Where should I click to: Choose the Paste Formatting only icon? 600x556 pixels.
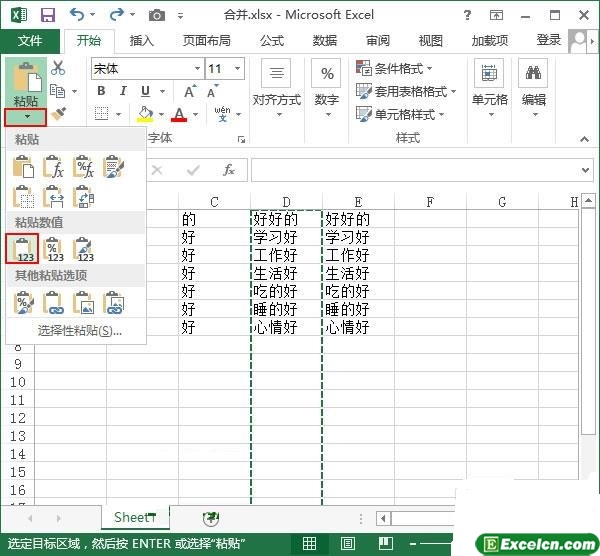click(23, 303)
